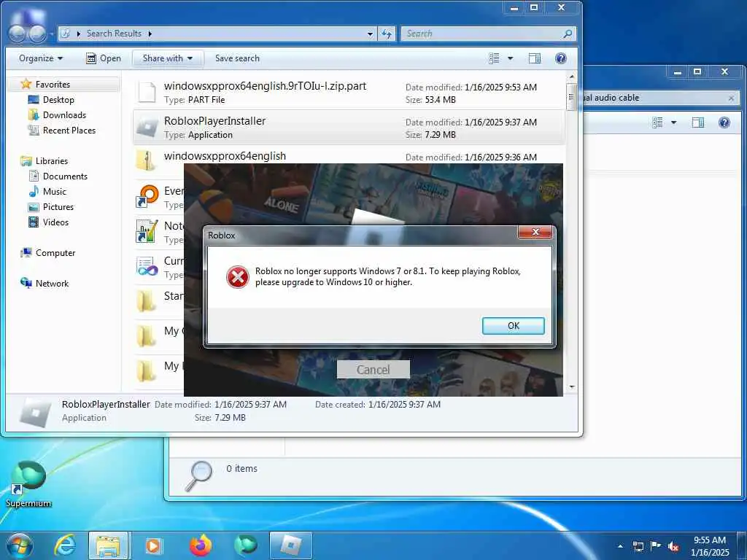
Task: Open Supermium from taskbar
Action: pyautogui.click(x=245, y=545)
